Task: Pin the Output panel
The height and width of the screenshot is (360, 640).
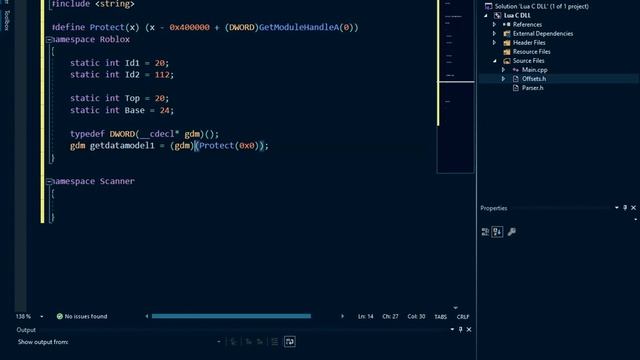Action: [x=460, y=329]
